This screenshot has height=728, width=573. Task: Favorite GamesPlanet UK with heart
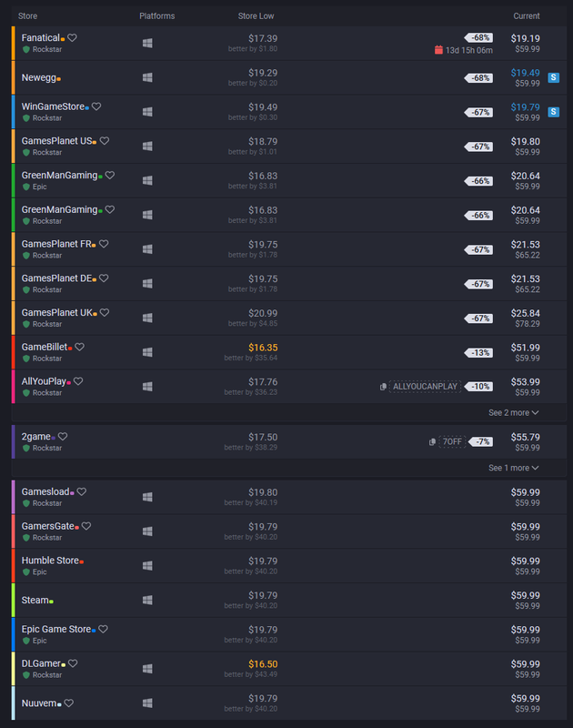[105, 313]
